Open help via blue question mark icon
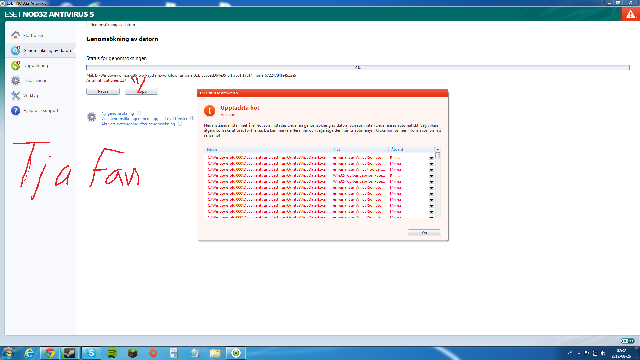Screen dimensions: 640x360 point(16,111)
